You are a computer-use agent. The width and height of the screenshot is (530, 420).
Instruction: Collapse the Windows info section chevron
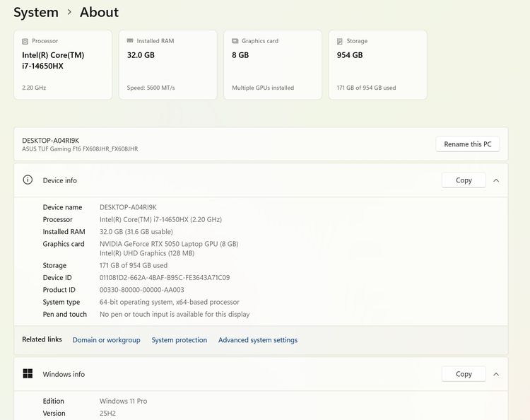coord(496,374)
